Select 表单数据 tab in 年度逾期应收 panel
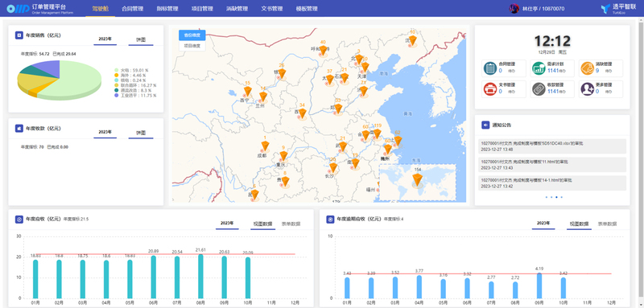The image size is (644, 308). pyautogui.click(x=607, y=224)
